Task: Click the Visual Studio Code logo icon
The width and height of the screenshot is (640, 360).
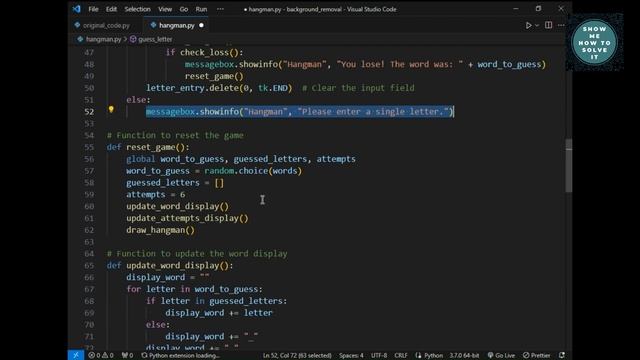Action: (x=77, y=9)
